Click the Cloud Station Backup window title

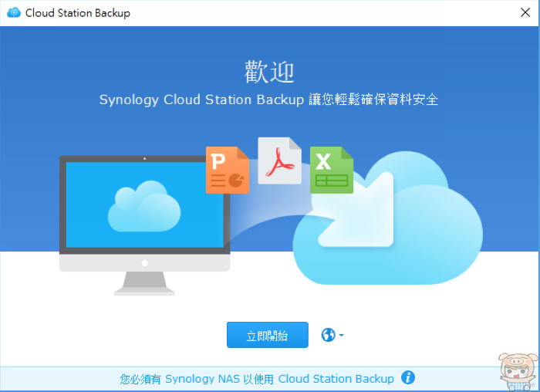coord(78,13)
